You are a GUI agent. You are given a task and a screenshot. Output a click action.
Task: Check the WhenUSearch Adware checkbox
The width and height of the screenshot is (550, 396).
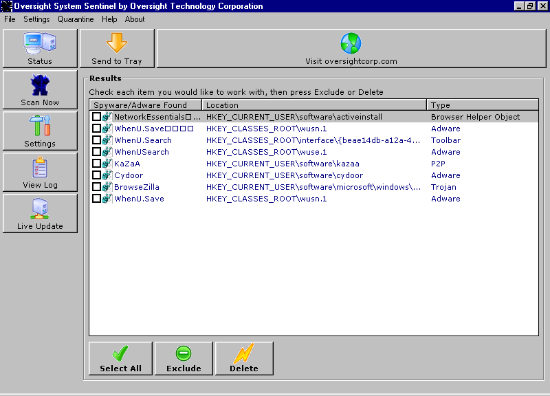(96, 152)
